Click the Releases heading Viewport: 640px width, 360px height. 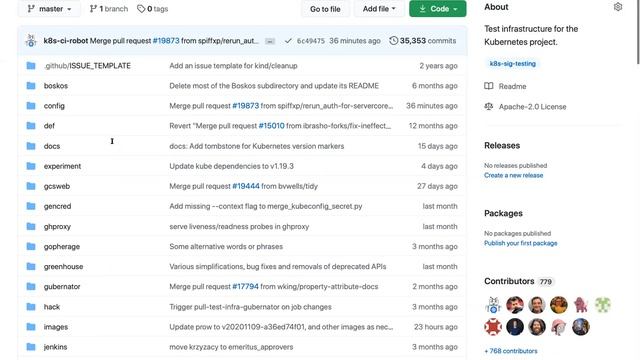pyautogui.click(x=502, y=145)
